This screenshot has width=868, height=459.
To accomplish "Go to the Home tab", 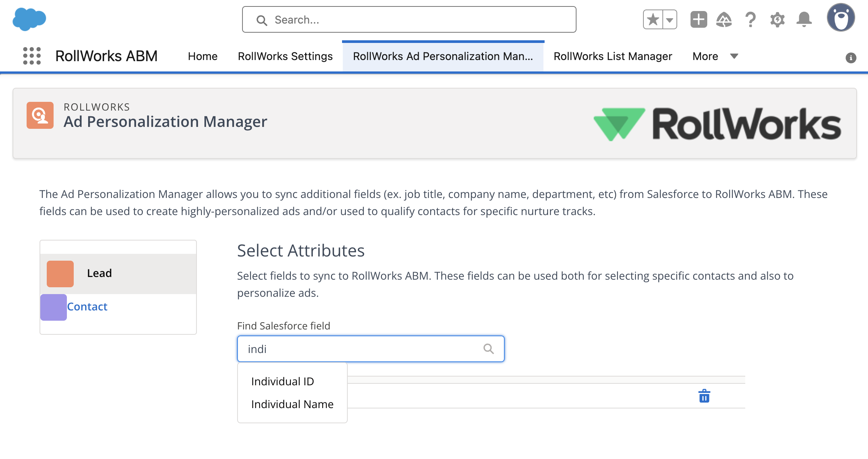I will pos(203,56).
